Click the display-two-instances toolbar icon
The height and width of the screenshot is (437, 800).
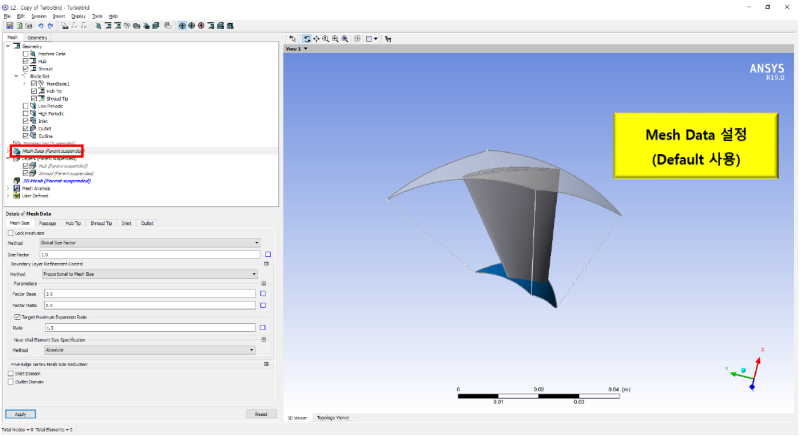click(191, 25)
